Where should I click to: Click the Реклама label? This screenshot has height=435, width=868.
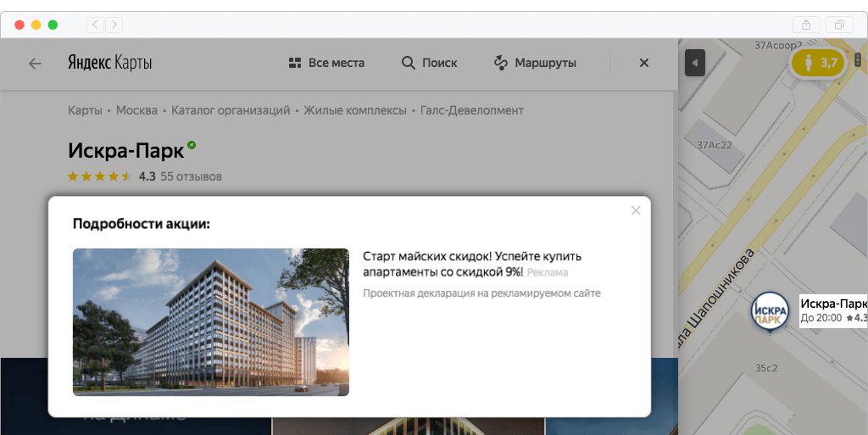[x=548, y=272]
